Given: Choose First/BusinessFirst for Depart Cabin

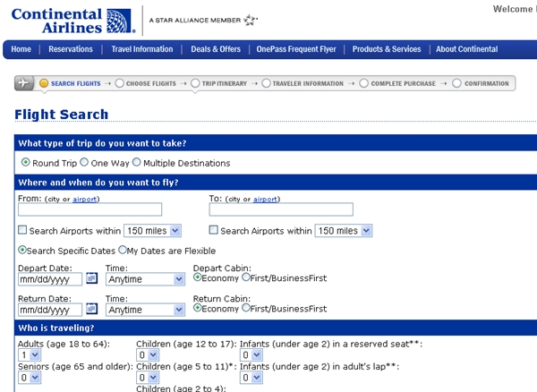Looking at the screenshot, I should [x=246, y=277].
